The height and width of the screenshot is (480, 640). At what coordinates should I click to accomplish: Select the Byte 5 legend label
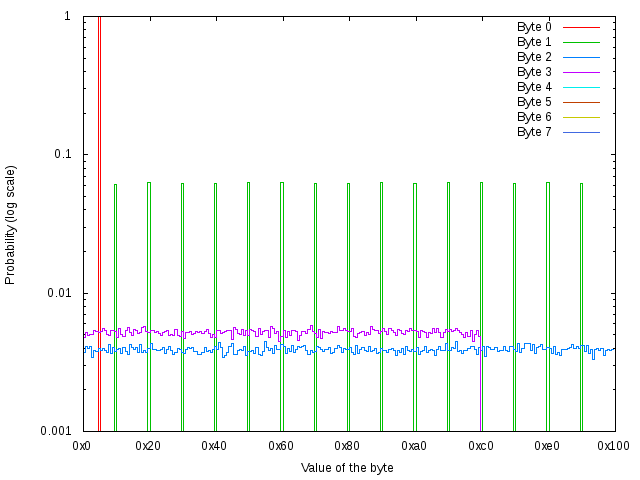tap(534, 102)
